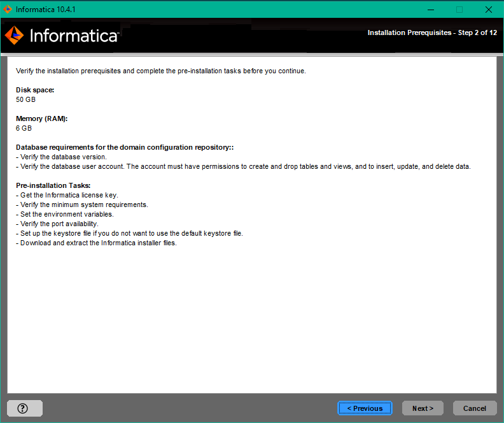
Task: Cancel the Informatica installation
Action: coord(475,408)
